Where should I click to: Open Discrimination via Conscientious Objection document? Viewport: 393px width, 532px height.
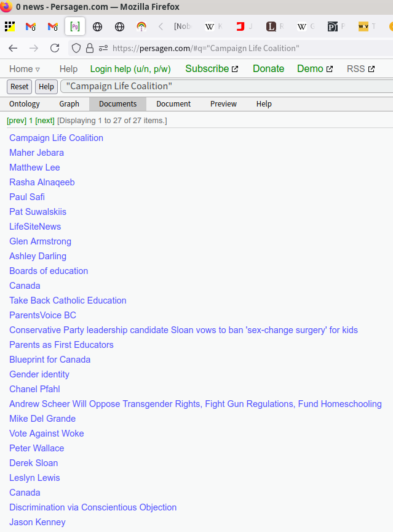pos(93,507)
